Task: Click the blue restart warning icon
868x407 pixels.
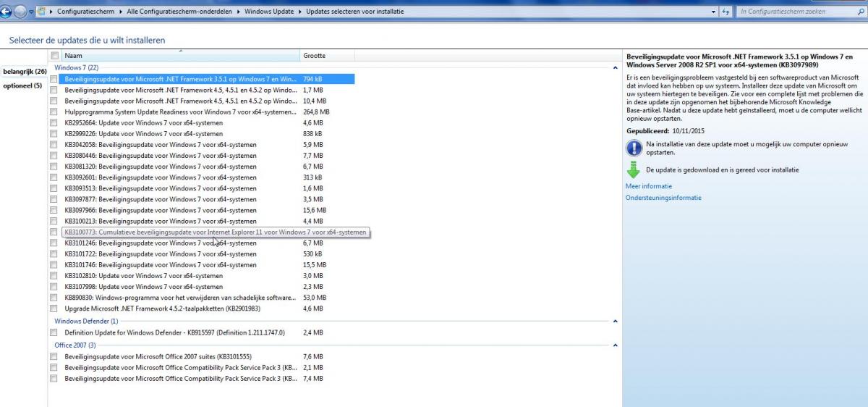Action: (x=634, y=148)
